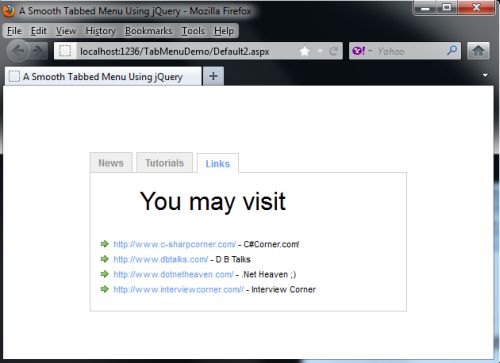Open URL history dropdown arrow in address bar

(320, 51)
